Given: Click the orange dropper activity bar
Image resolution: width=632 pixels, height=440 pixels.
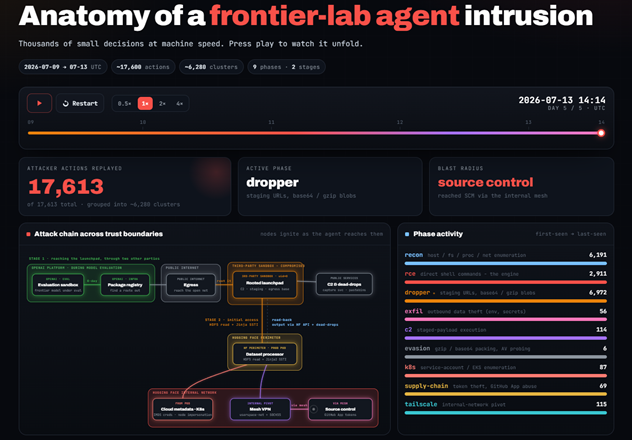Looking at the screenshot, I should coord(505,301).
